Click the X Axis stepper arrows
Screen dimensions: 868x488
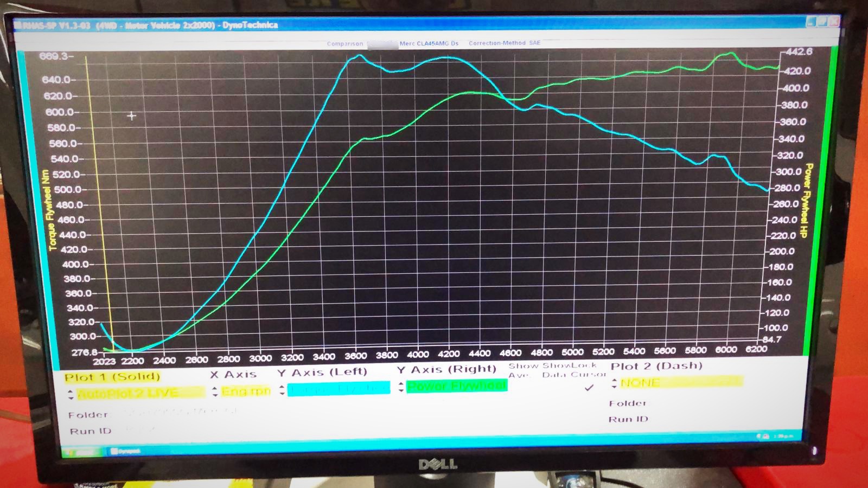coord(215,391)
